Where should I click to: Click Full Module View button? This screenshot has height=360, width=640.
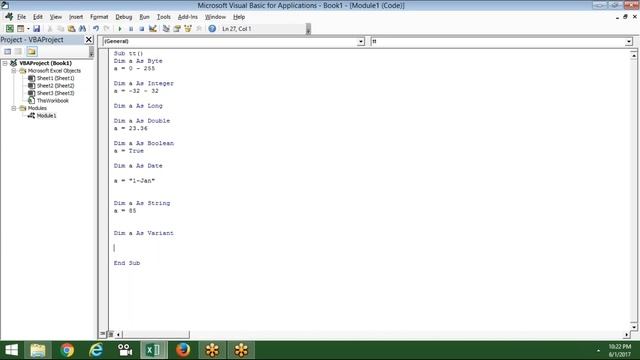pyautogui.click(x=111, y=334)
